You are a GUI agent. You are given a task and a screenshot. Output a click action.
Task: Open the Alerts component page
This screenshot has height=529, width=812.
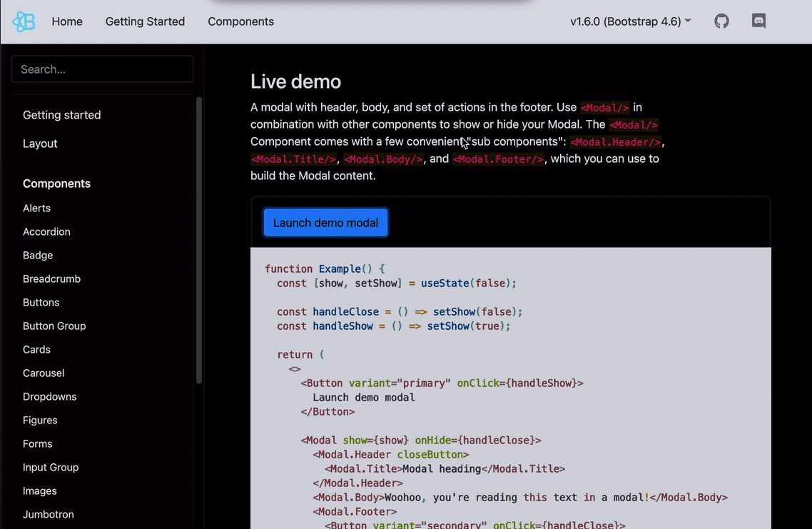(x=36, y=208)
